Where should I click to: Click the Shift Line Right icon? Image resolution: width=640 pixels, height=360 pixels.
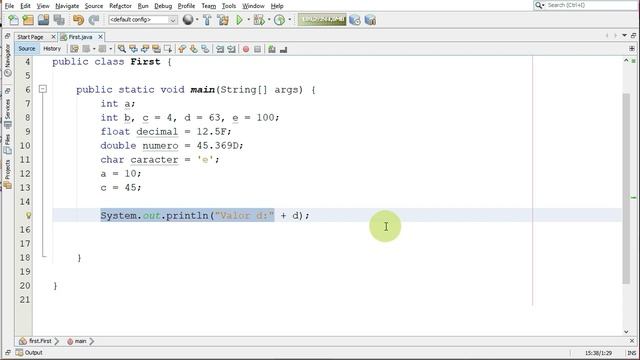tap(231, 49)
